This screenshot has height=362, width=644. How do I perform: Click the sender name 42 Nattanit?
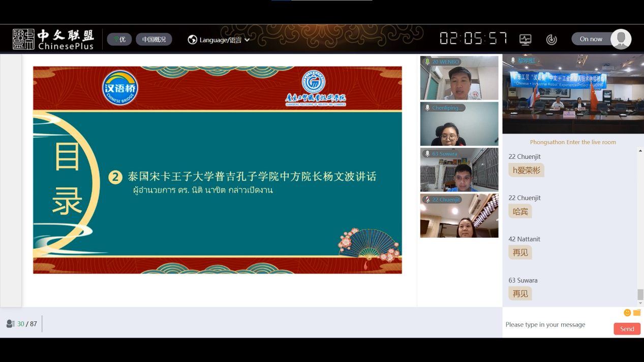524,239
